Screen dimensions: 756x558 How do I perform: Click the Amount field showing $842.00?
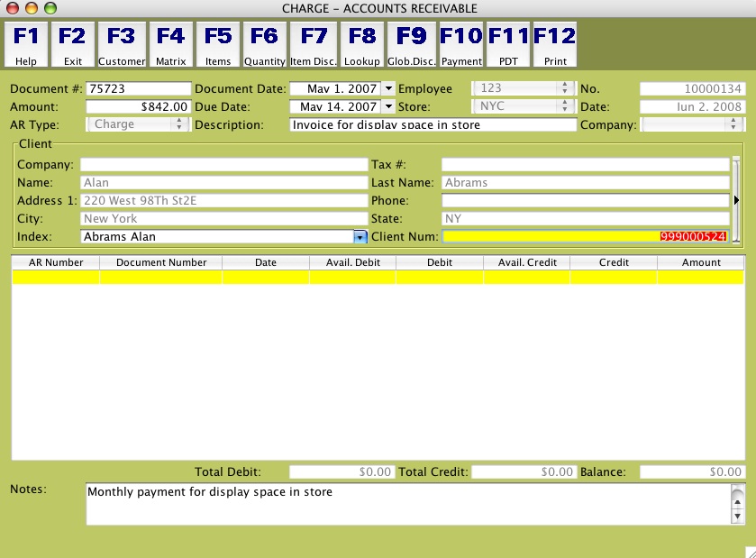[139, 106]
